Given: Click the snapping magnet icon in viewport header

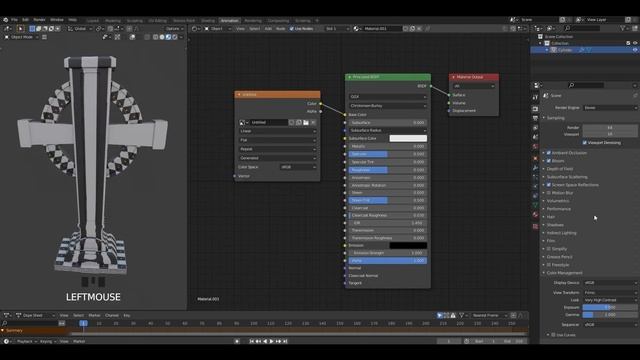Looking at the screenshot, I should pyautogui.click(x=111, y=29).
